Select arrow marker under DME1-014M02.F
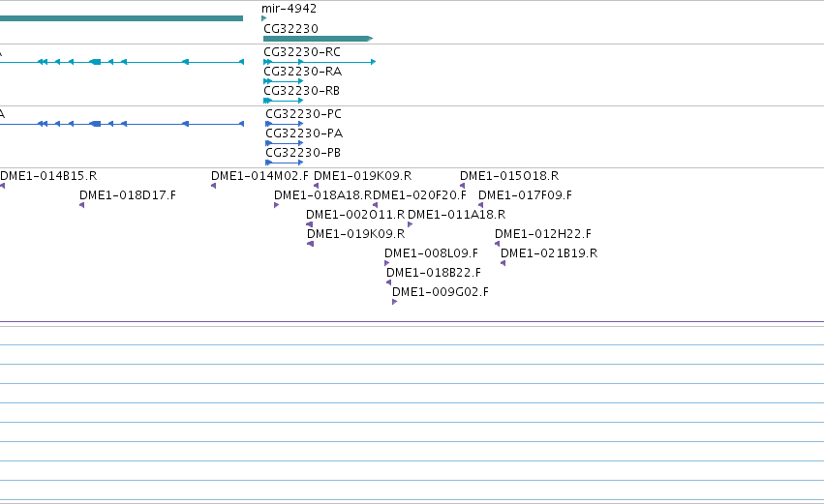This screenshot has height=504, width=824. click(213, 186)
